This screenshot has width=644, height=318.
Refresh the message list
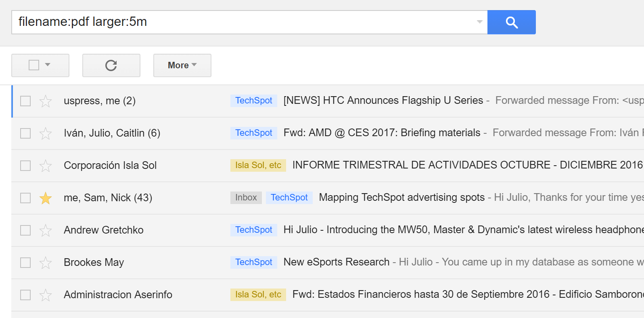[111, 65]
